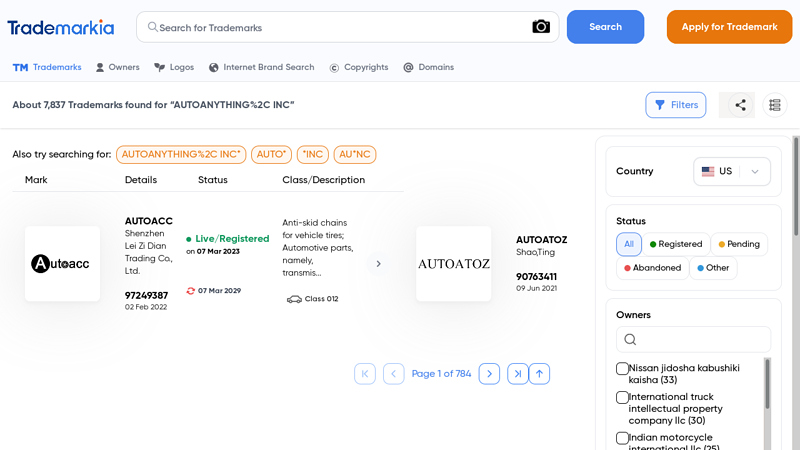Click owner Shenzhen Lei Zi Dian Trading
Screen dimensions: 800x450
pyautogui.click(x=148, y=252)
